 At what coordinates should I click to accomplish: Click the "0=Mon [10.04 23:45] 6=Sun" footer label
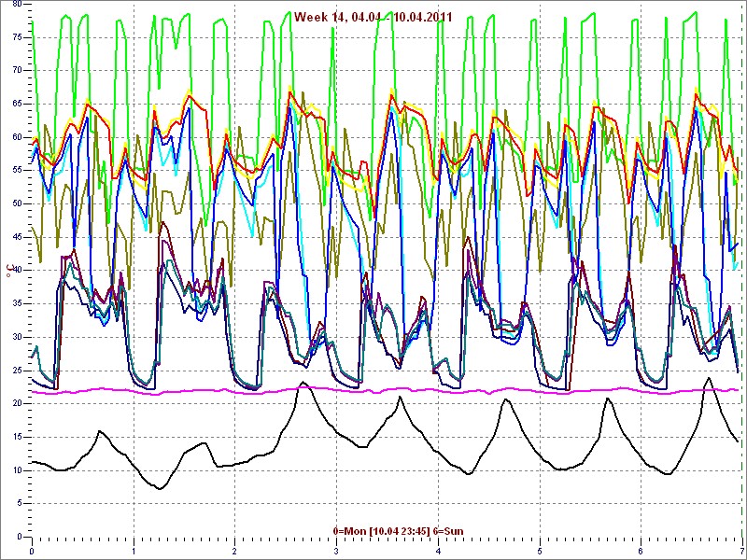point(398,531)
